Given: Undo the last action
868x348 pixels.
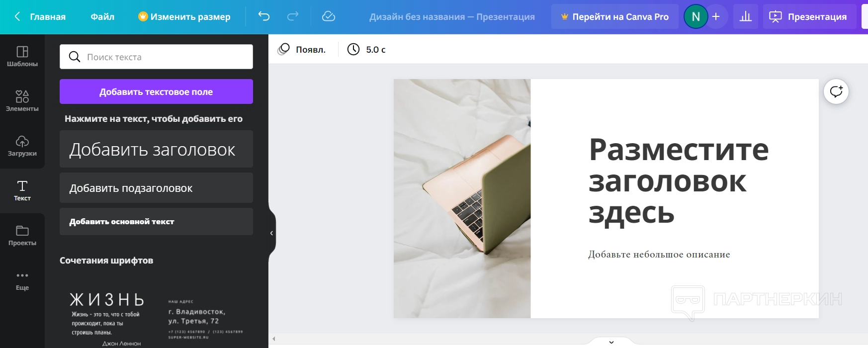Looking at the screenshot, I should [264, 16].
